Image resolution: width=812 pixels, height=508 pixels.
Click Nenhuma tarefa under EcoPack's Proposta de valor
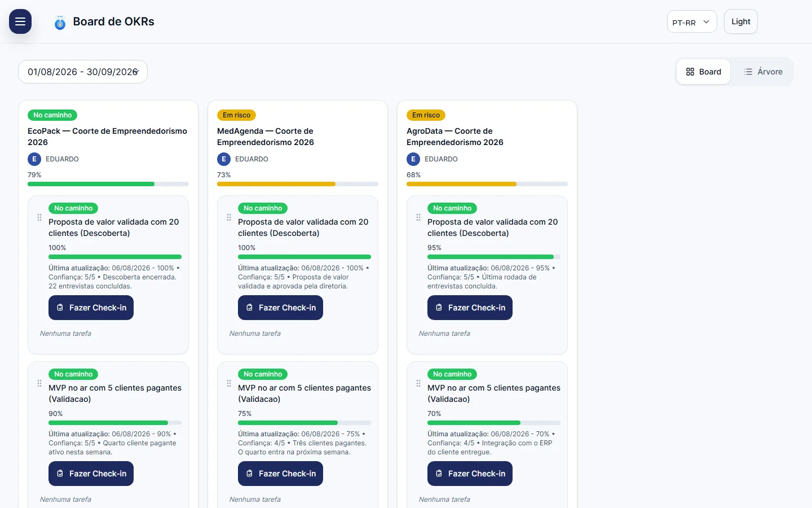click(x=65, y=334)
